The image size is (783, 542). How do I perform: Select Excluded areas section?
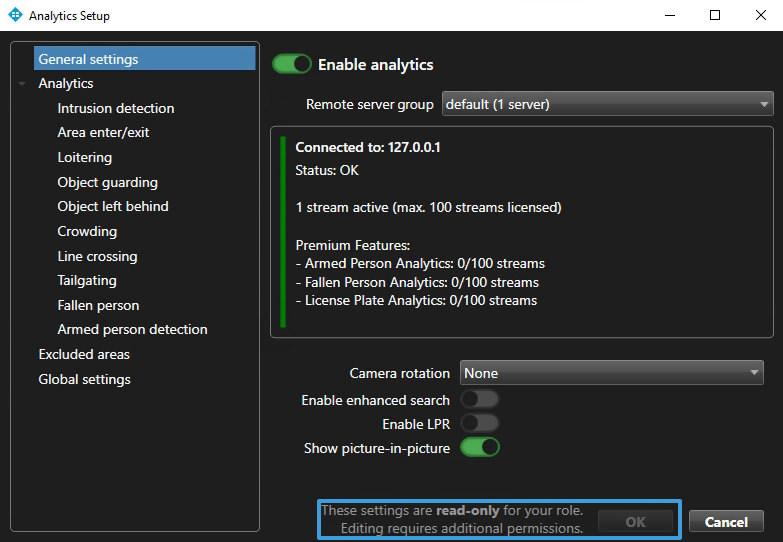pos(84,354)
